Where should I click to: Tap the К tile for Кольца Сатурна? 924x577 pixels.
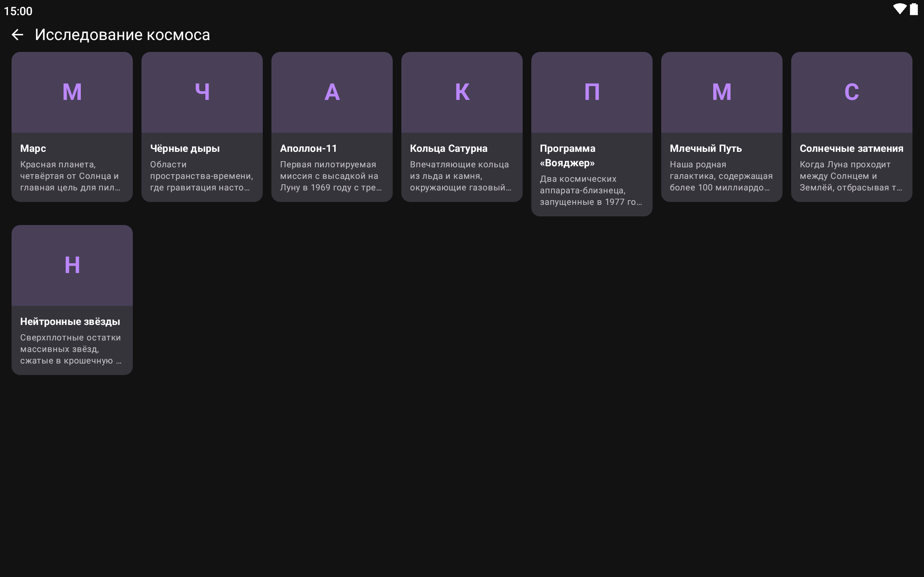pyautogui.click(x=462, y=92)
